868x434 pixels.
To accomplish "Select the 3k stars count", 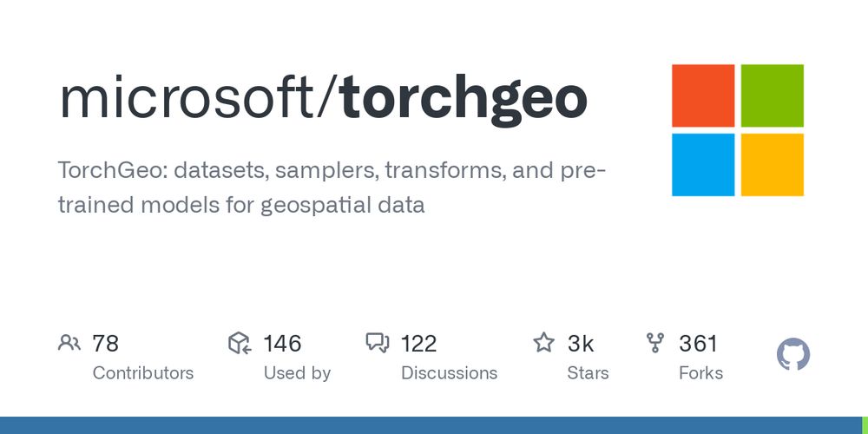I will pos(580,343).
